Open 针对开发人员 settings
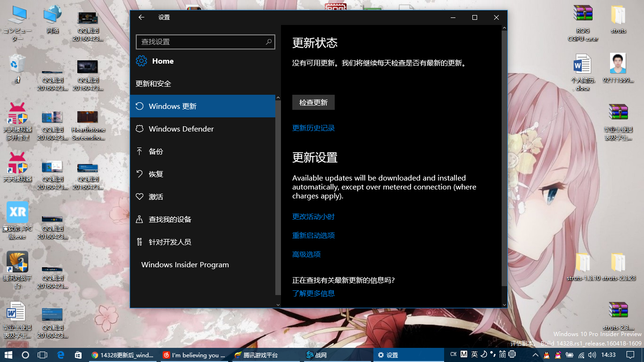This screenshot has width=644, height=362. coord(203,242)
